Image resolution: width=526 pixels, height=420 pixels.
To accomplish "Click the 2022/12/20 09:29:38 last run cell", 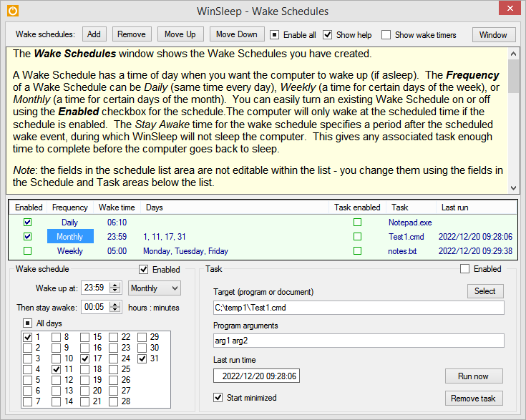I will tap(475, 251).
